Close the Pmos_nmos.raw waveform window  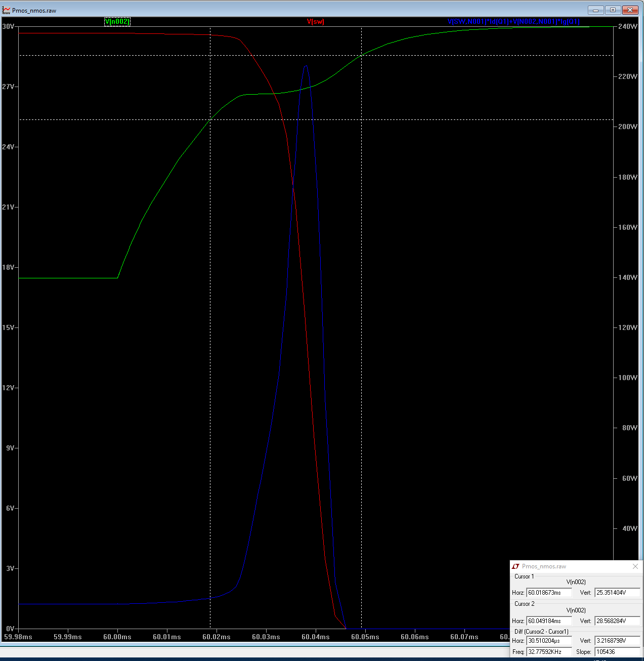pos(630,10)
